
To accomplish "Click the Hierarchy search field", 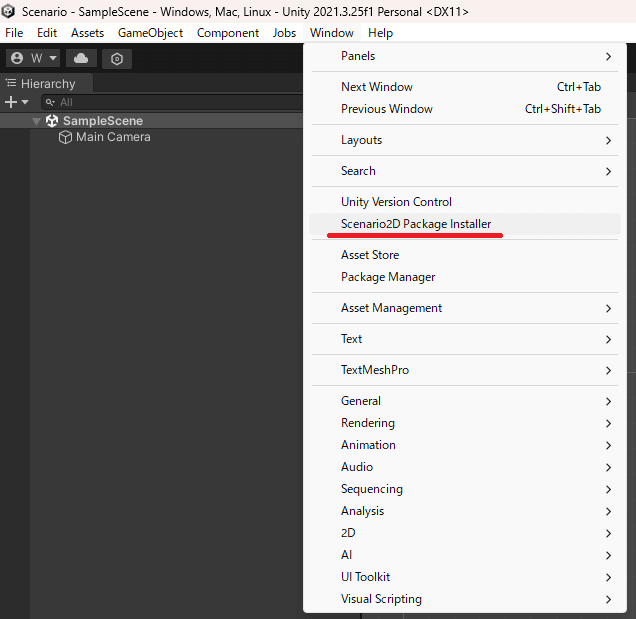I will coord(172,102).
